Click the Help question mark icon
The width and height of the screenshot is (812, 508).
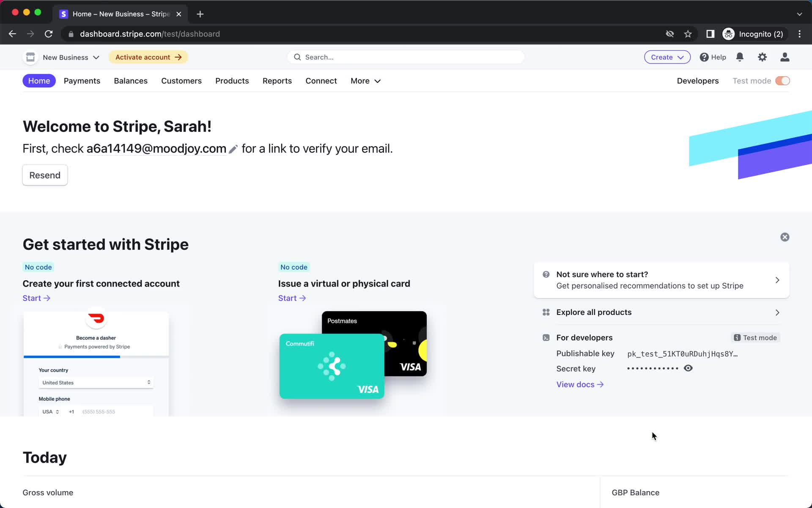pyautogui.click(x=704, y=57)
